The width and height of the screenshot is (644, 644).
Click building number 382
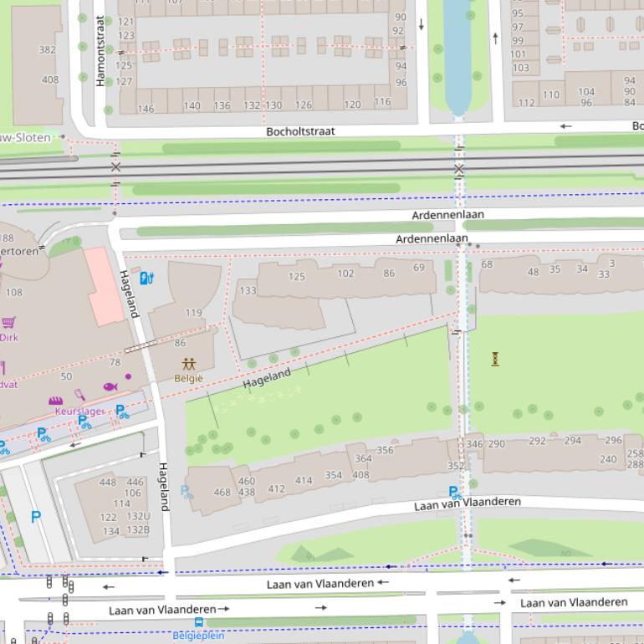tap(48, 49)
